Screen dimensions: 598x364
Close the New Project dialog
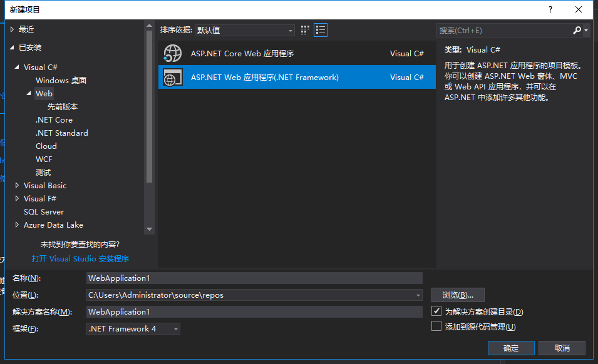(x=579, y=9)
